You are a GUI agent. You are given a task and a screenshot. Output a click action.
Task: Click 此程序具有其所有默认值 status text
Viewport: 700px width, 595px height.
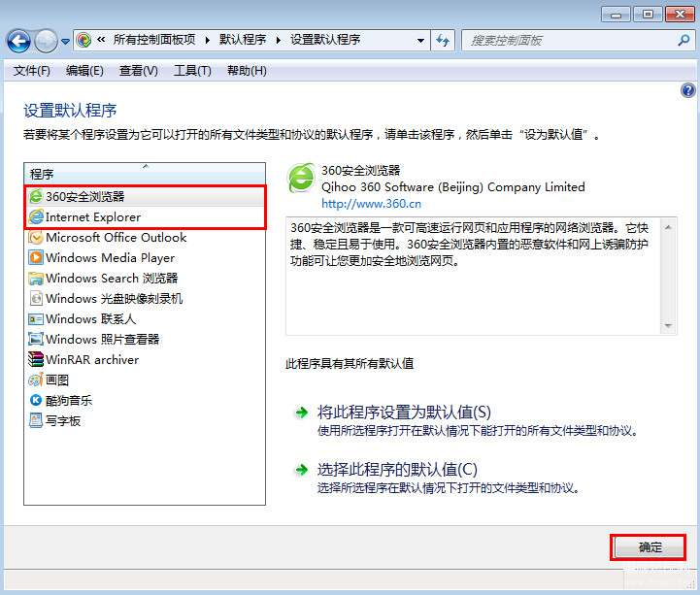coord(350,363)
